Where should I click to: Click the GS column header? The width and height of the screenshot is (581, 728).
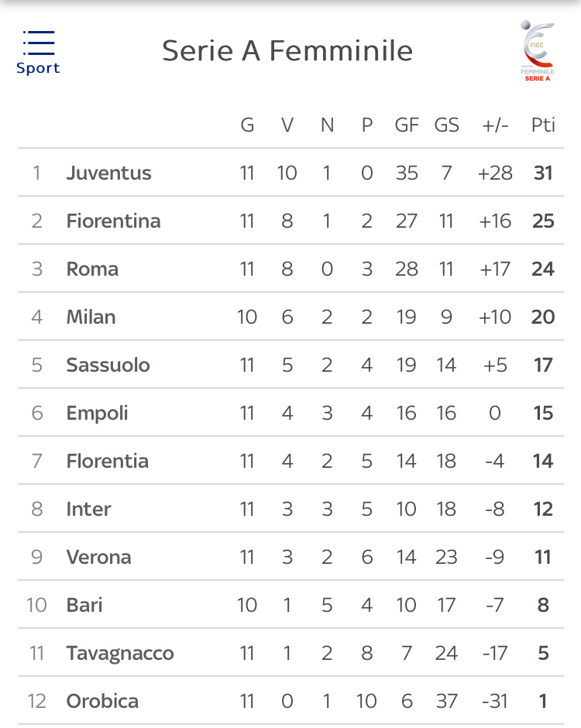pyautogui.click(x=446, y=125)
